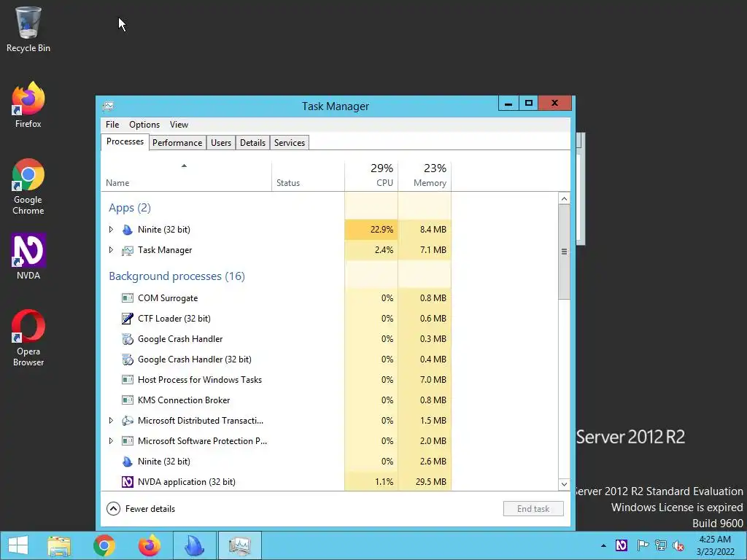Screen dimensions: 747x560
Task: Click the CTF Loader pen icon
Action: pos(127,319)
